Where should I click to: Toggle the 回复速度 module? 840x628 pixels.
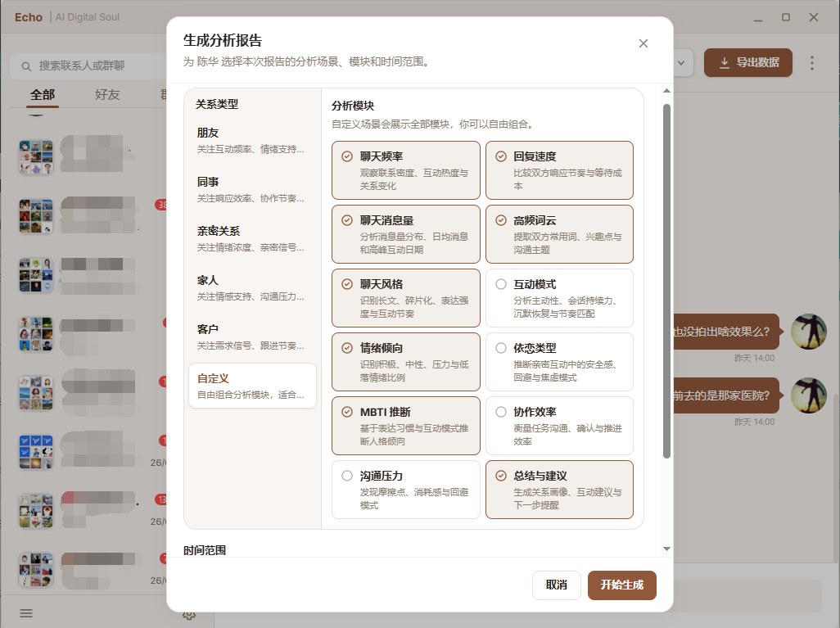559,170
